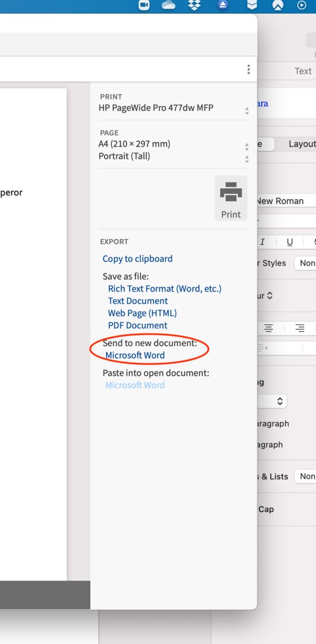Click the printer icon Print button
The height and width of the screenshot is (644, 316).
click(x=231, y=198)
